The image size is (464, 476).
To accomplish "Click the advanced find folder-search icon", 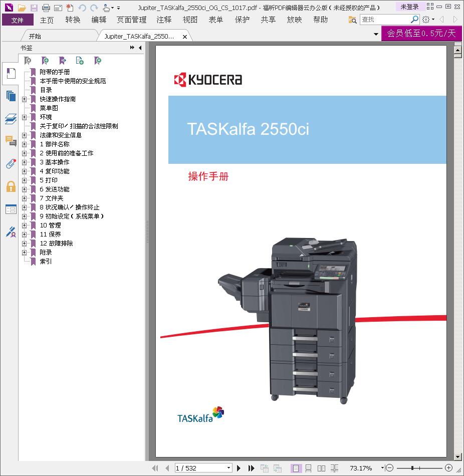I will [x=353, y=20].
